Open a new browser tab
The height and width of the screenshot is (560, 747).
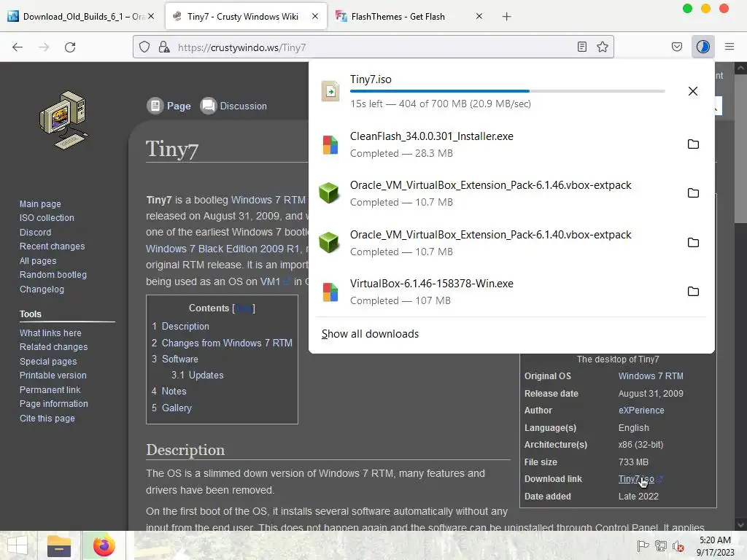[x=506, y=17]
